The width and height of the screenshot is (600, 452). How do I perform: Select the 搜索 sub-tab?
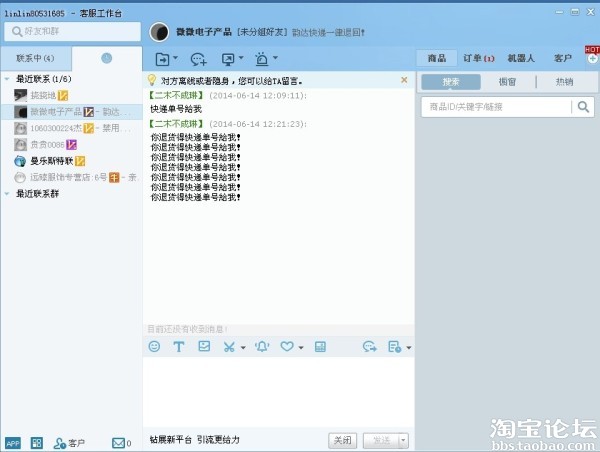pos(451,82)
